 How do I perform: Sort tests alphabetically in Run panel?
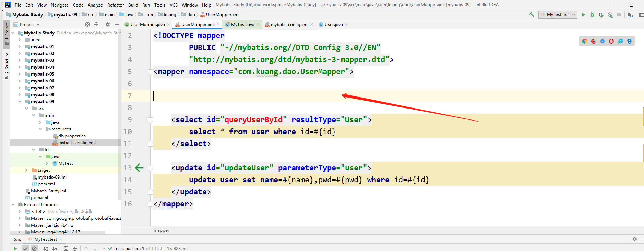(46, 248)
